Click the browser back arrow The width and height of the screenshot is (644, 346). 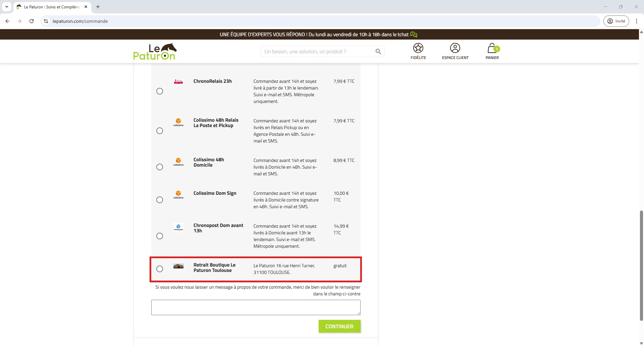coord(7,21)
